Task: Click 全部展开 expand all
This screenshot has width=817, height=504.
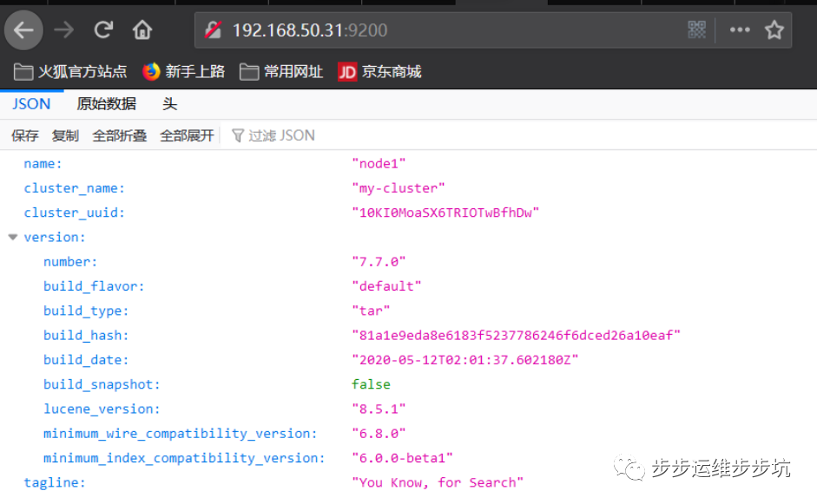Action: pyautogui.click(x=187, y=136)
